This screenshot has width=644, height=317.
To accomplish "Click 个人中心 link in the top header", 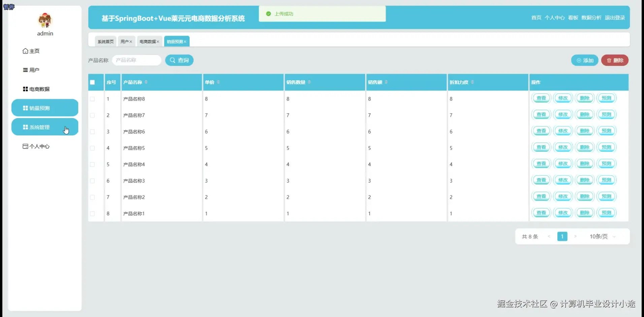I will tap(554, 18).
